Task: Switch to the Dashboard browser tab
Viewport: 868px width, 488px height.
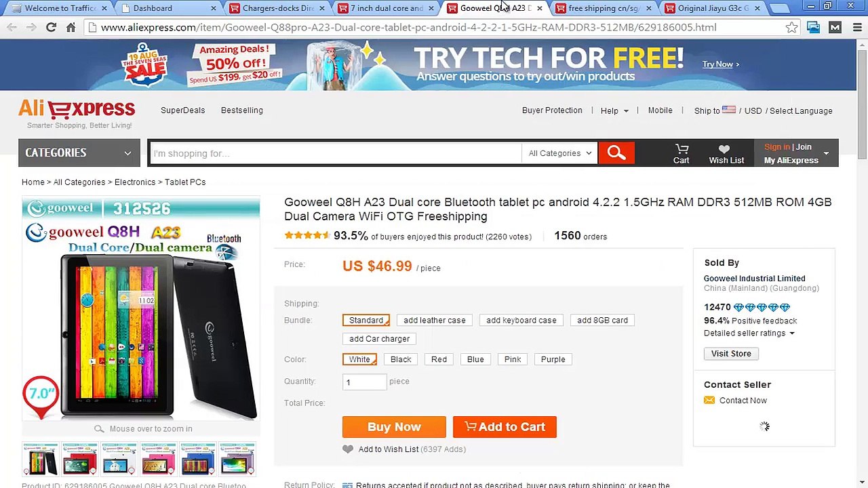Action: click(166, 8)
